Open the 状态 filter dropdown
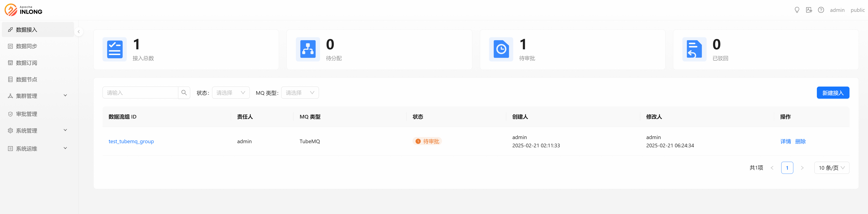868x214 pixels. 231,93
